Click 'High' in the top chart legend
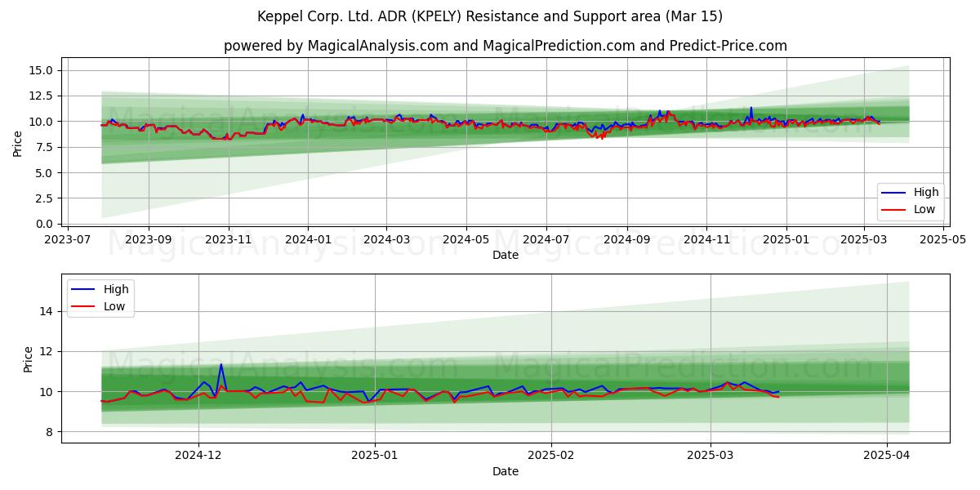This screenshot has height=490, width=980. pos(926,193)
